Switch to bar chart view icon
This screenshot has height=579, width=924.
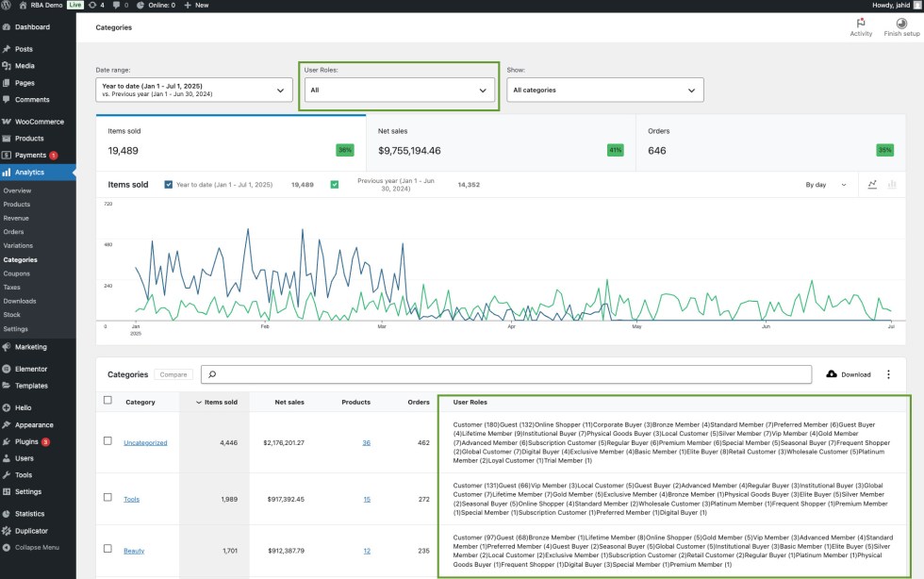tap(894, 185)
